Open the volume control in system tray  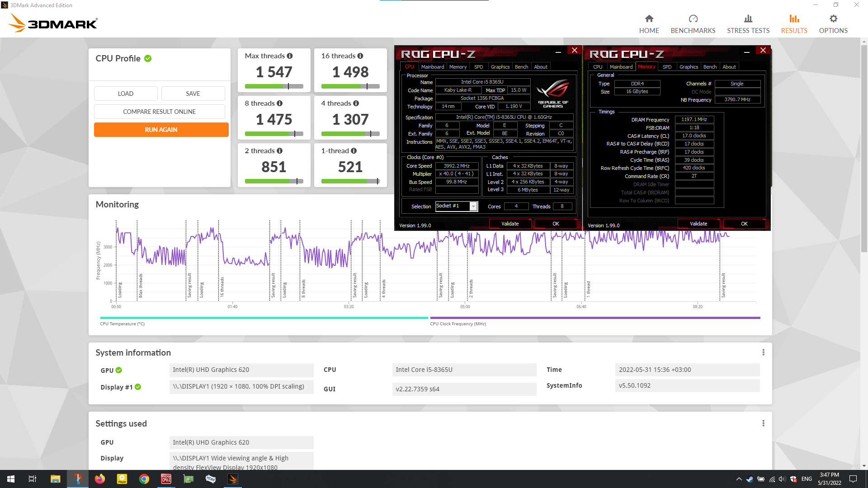782,479
